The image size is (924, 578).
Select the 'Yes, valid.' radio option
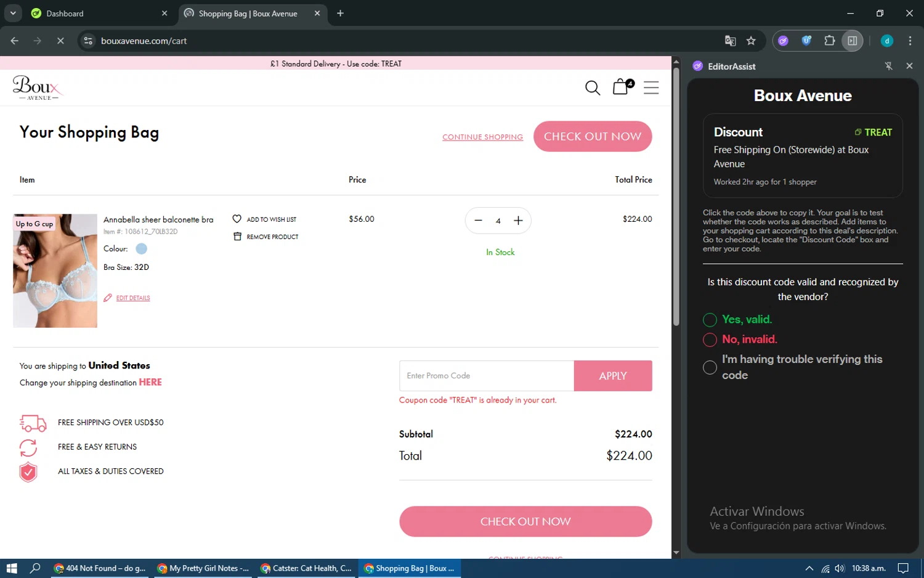click(710, 320)
